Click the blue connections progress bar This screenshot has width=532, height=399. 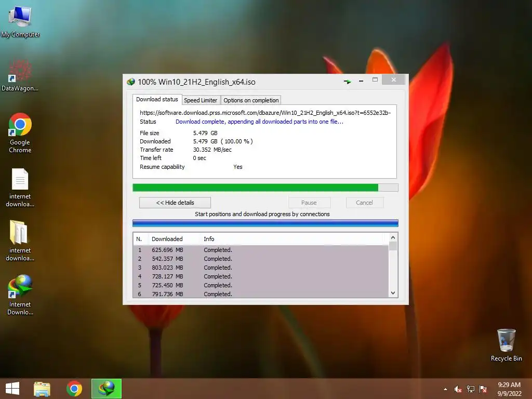point(265,223)
